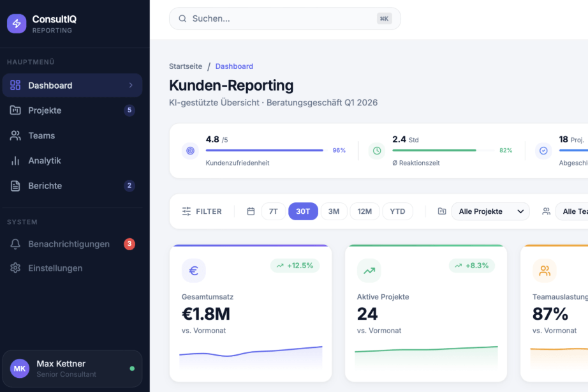Switch to the YTD time range

(x=397, y=211)
